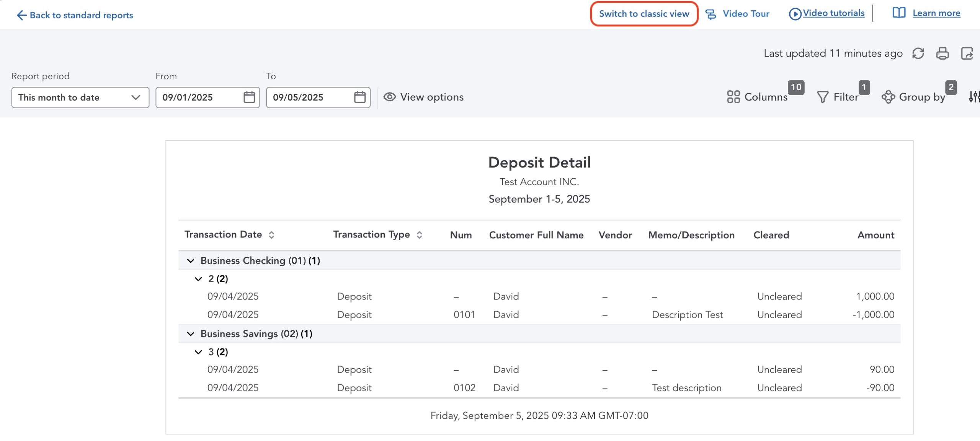Open the From date calendar picker
This screenshot has height=441, width=980.
click(249, 97)
